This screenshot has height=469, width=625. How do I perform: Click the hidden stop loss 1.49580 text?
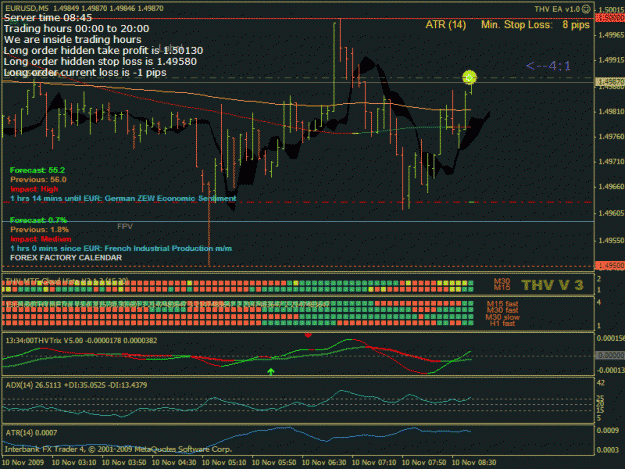tap(100, 61)
